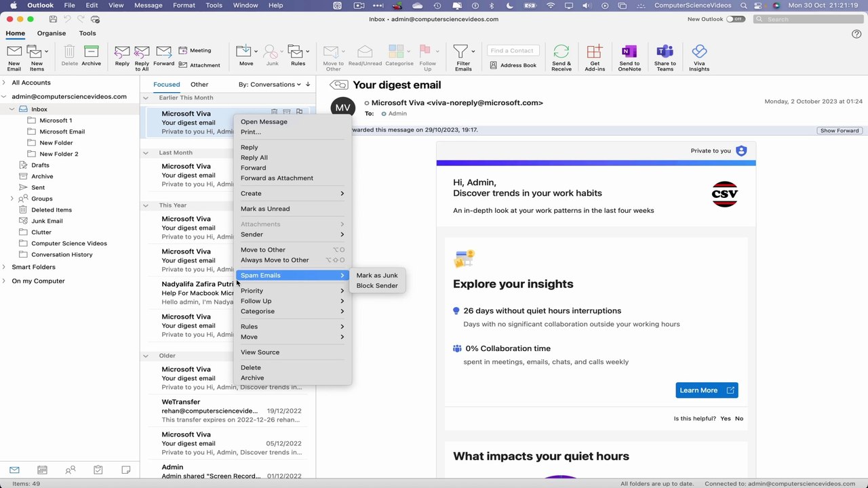Screen dimensions: 868x488
Task: Select the Junk Email folder
Action: [47, 221]
